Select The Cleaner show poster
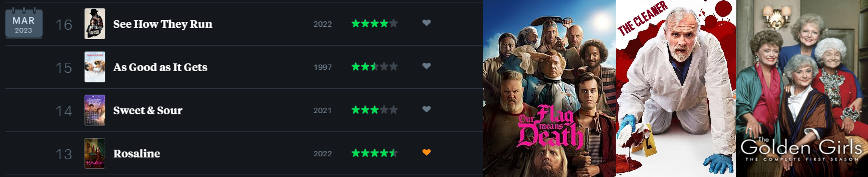Image resolution: width=868 pixels, height=177 pixels. click(676, 88)
